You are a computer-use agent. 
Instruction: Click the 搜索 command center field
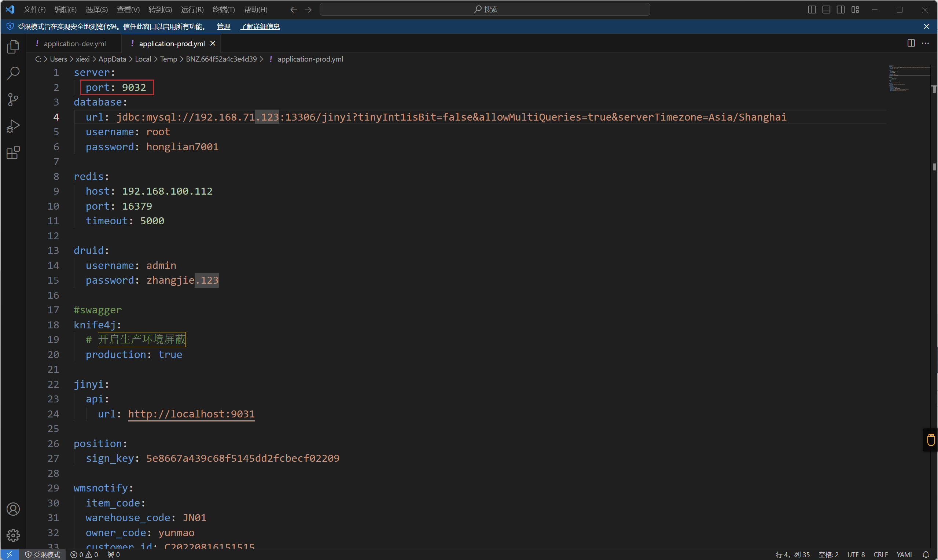[485, 10]
